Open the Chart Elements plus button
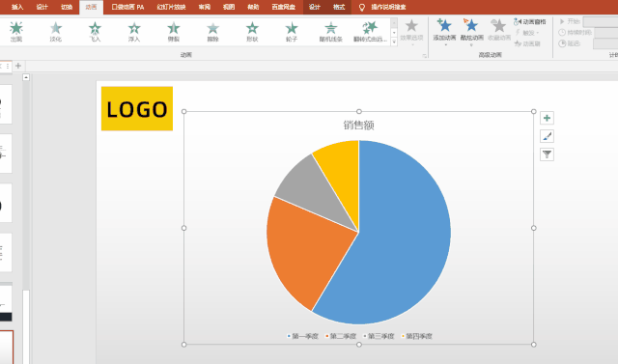618x364 pixels. [x=547, y=118]
